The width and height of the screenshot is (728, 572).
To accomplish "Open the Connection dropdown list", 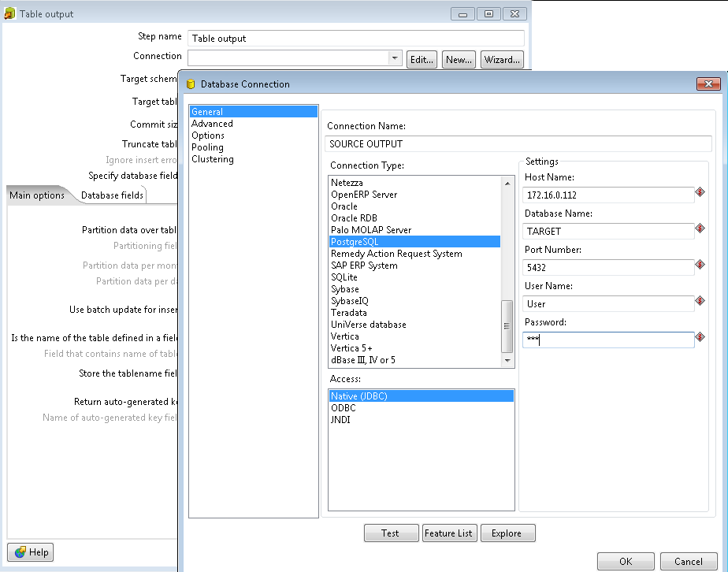I will (395, 57).
